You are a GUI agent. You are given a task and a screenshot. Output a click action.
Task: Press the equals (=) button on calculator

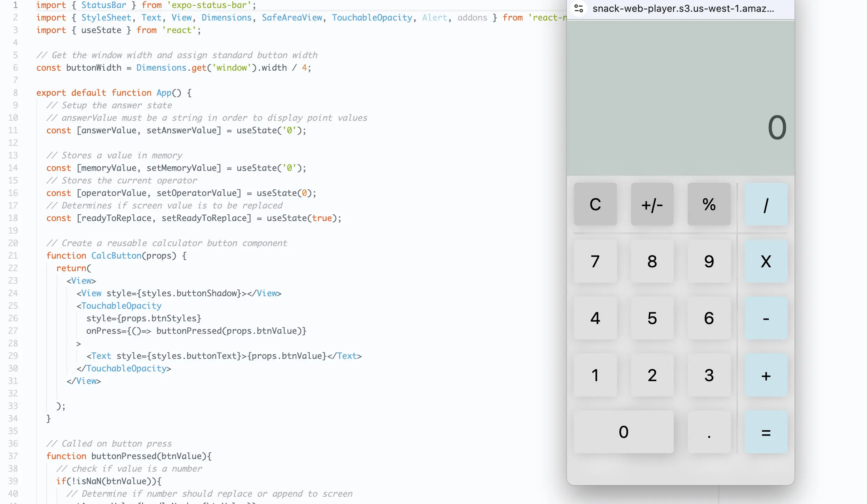[x=766, y=431]
